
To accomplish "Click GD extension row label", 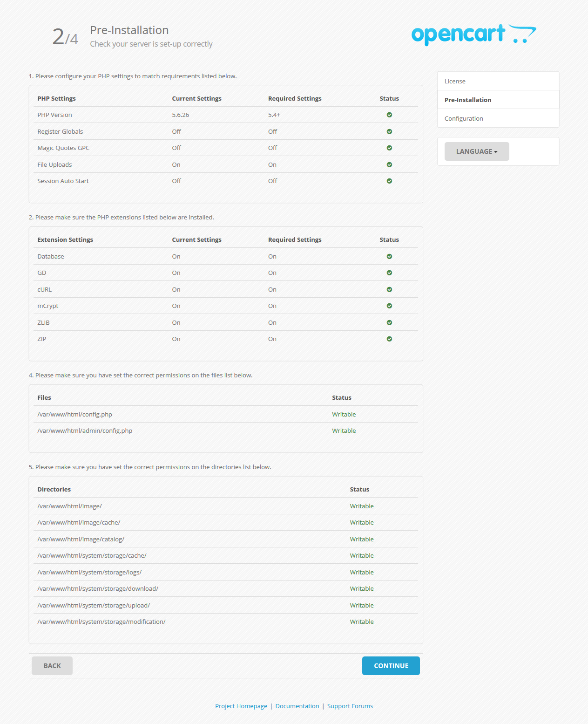I will 42,273.
